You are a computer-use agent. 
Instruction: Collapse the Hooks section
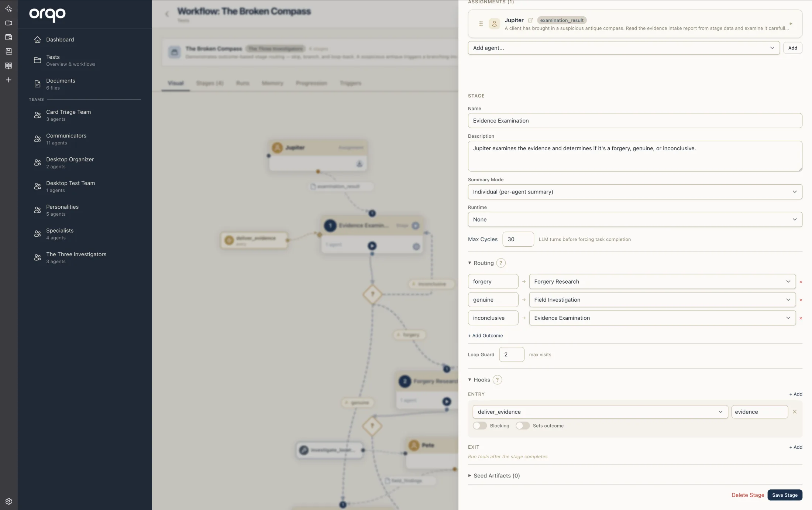click(479, 380)
